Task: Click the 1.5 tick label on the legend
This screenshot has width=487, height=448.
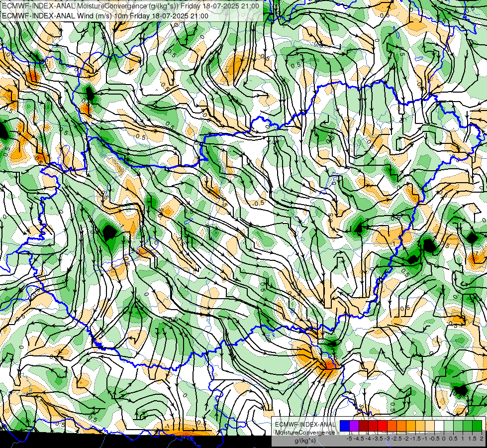Action: click(x=472, y=439)
